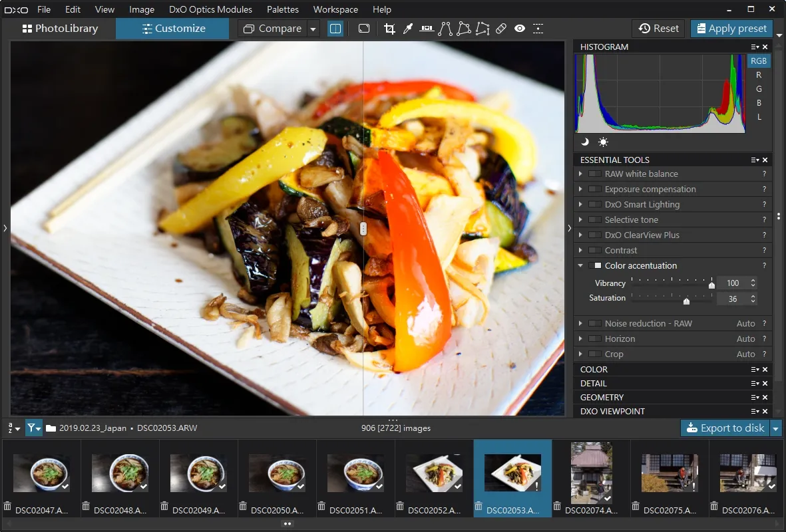786x532 pixels.
Task: Click the Saturation slider handle
Action: click(687, 301)
